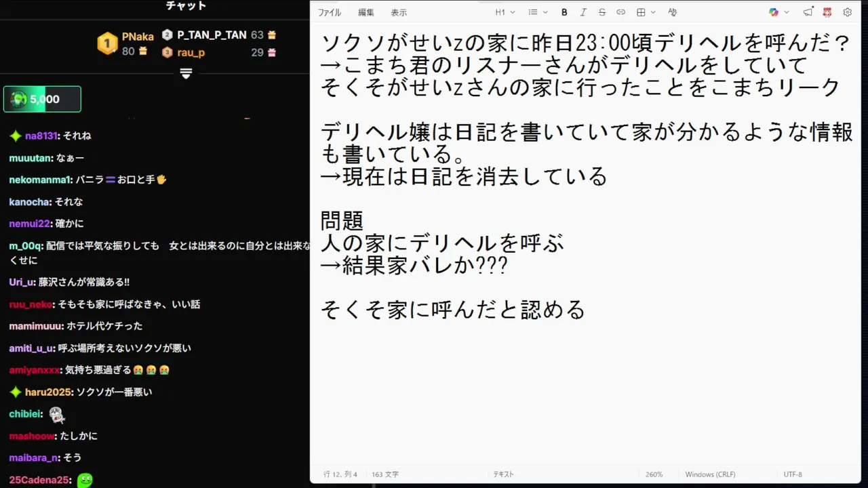The height and width of the screenshot is (488, 868).
Task: Click the green hype goal avatar icon
Action: click(19, 99)
